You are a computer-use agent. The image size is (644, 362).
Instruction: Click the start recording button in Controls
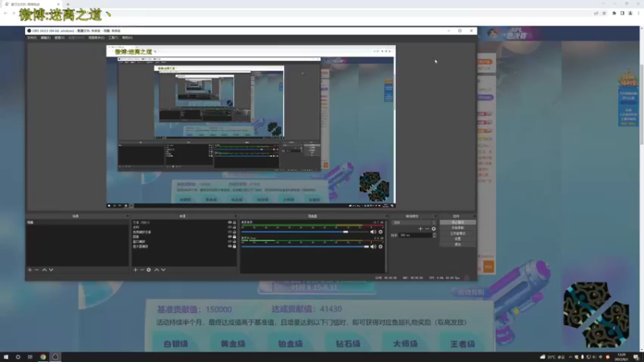point(458,228)
